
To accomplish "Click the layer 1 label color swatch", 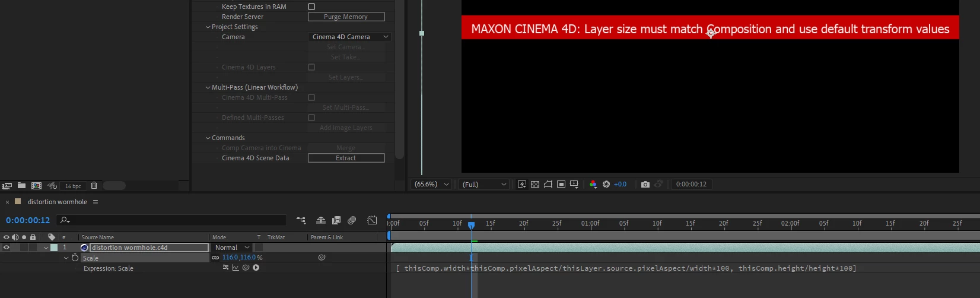I will pyautogui.click(x=54, y=248).
